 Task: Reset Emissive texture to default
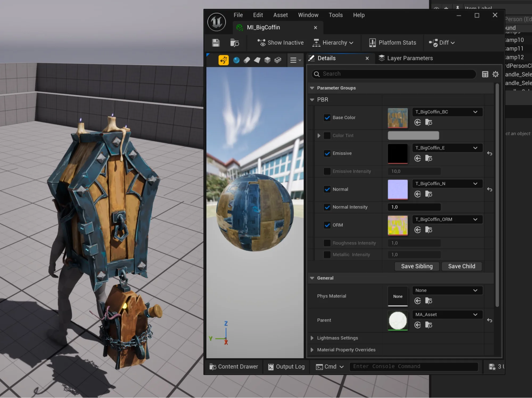tap(489, 153)
